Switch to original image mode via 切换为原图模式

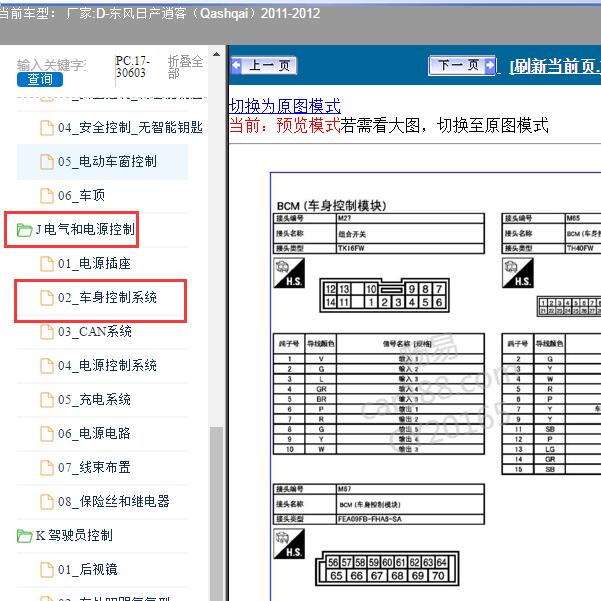coord(284,106)
